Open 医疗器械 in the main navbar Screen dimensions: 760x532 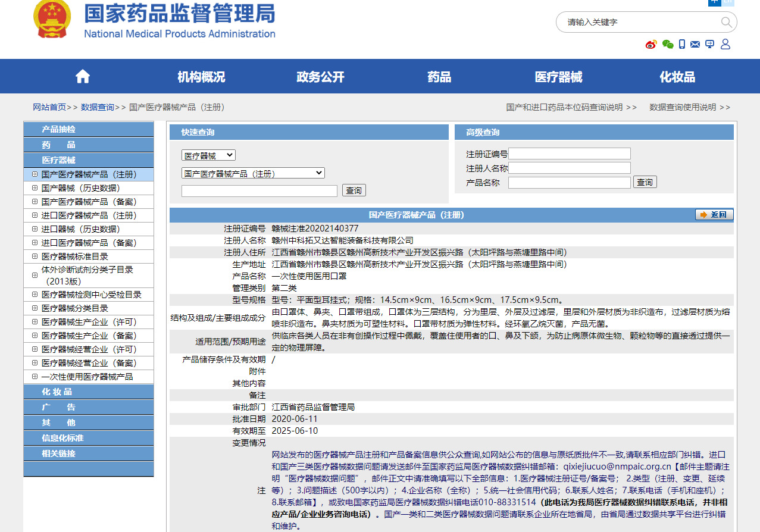point(558,77)
